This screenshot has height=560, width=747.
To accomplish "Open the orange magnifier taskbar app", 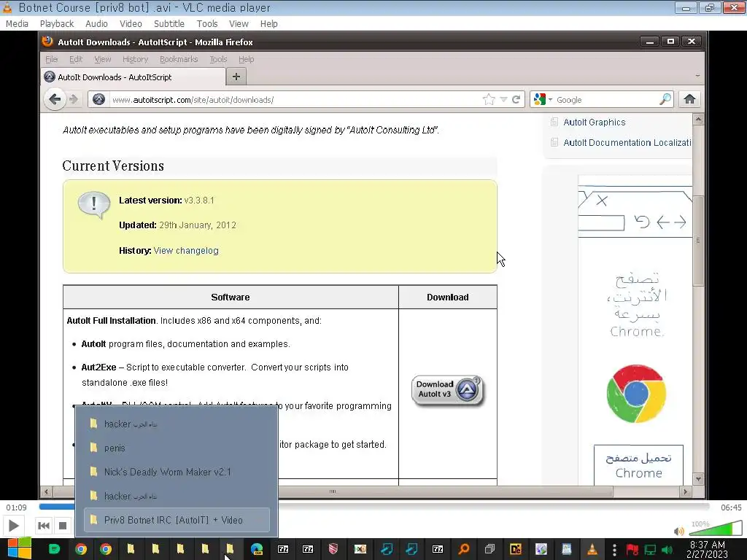I will [463, 549].
